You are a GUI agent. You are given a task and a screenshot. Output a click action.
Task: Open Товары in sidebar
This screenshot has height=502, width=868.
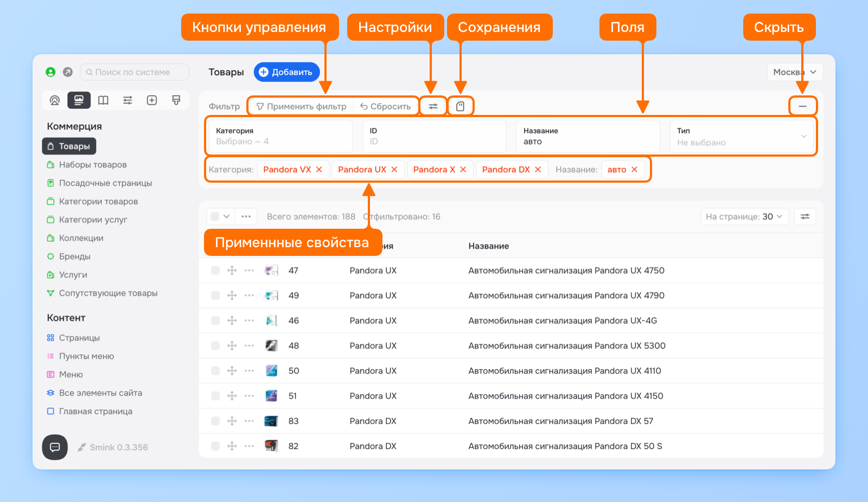(x=69, y=146)
